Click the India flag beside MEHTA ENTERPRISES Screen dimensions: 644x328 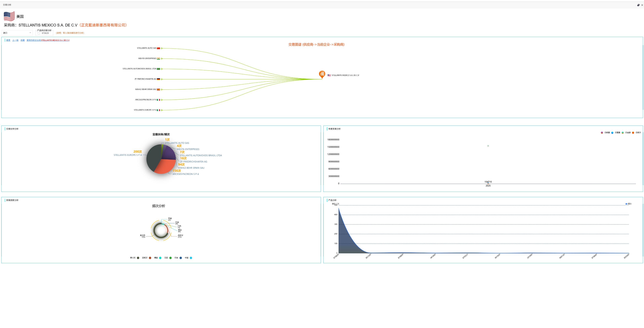[159, 59]
